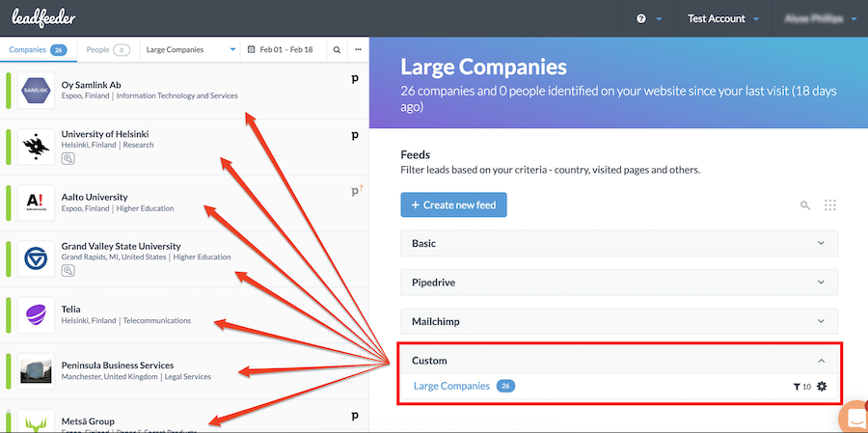The width and height of the screenshot is (868, 433).
Task: Open the blurred user name menu
Action: [x=821, y=19]
